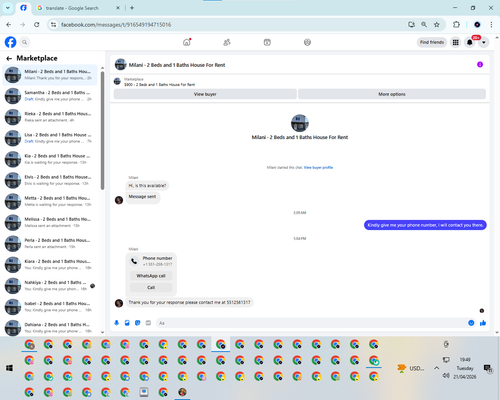Click the More options button
The width and height of the screenshot is (500, 400).
coord(392,94)
